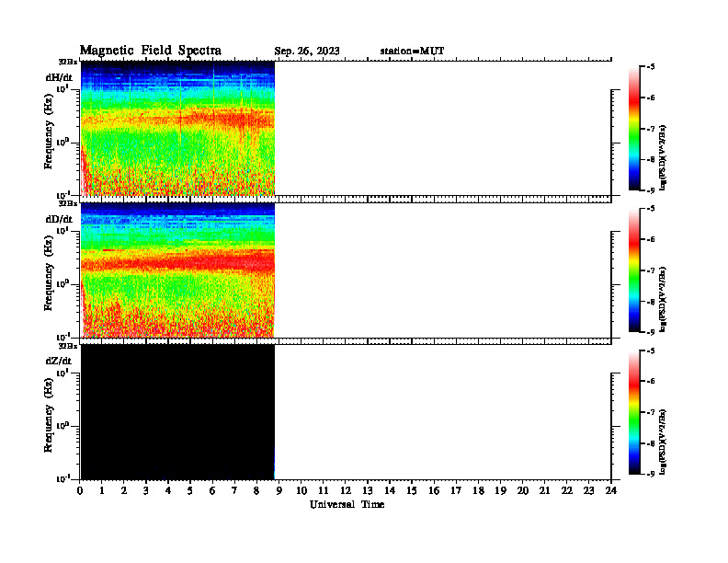Image resolution: width=728 pixels, height=563 pixels.
Task: Click 'Frequency (Hz)' label of dH/dt panel
Action: tap(49, 132)
